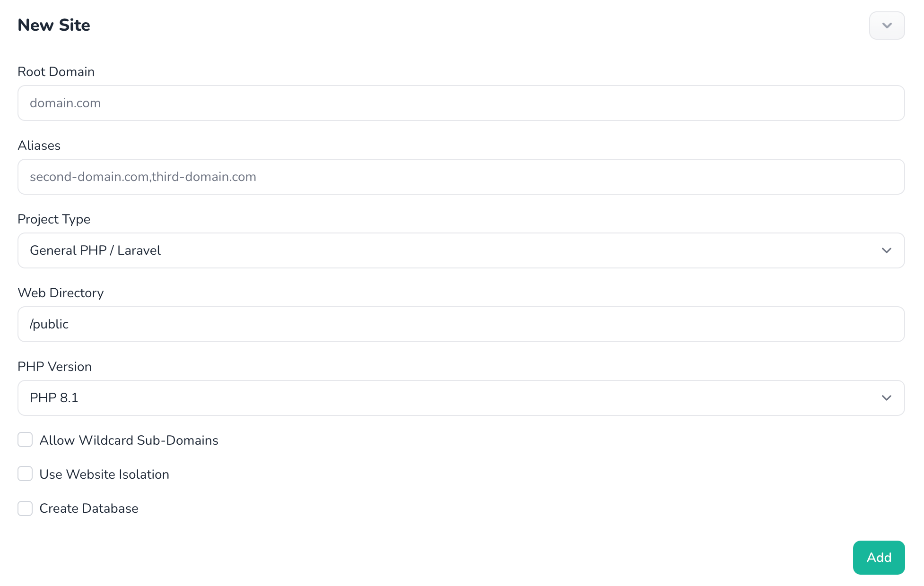Image resolution: width=924 pixels, height=586 pixels.
Task: Enable Create Database checkbox
Action: pos(25,508)
